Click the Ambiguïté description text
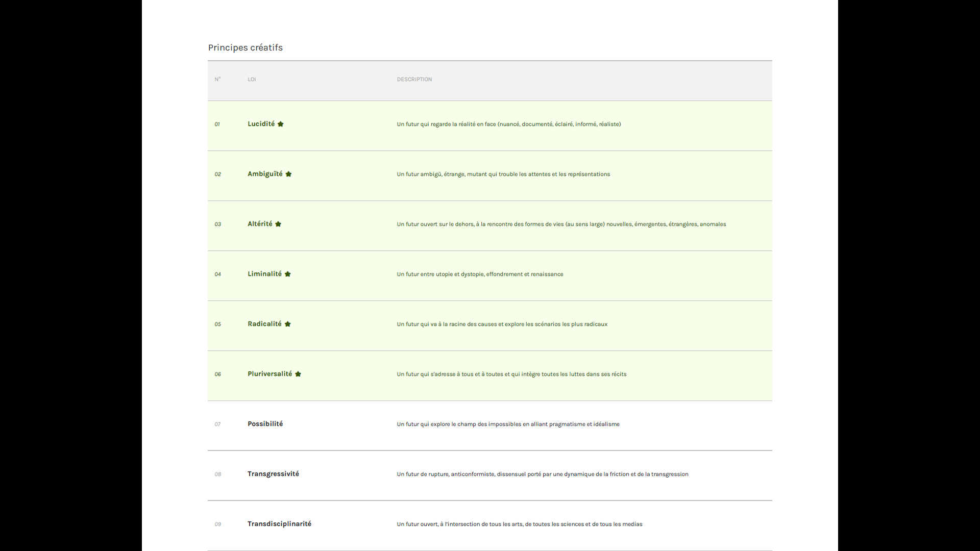980x551 pixels. [503, 174]
